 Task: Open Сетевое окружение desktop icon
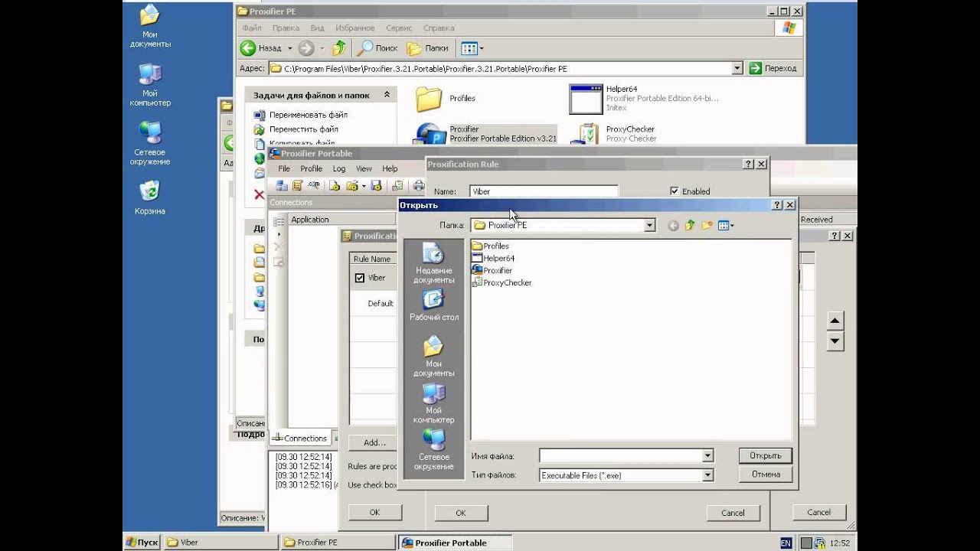pos(150,144)
